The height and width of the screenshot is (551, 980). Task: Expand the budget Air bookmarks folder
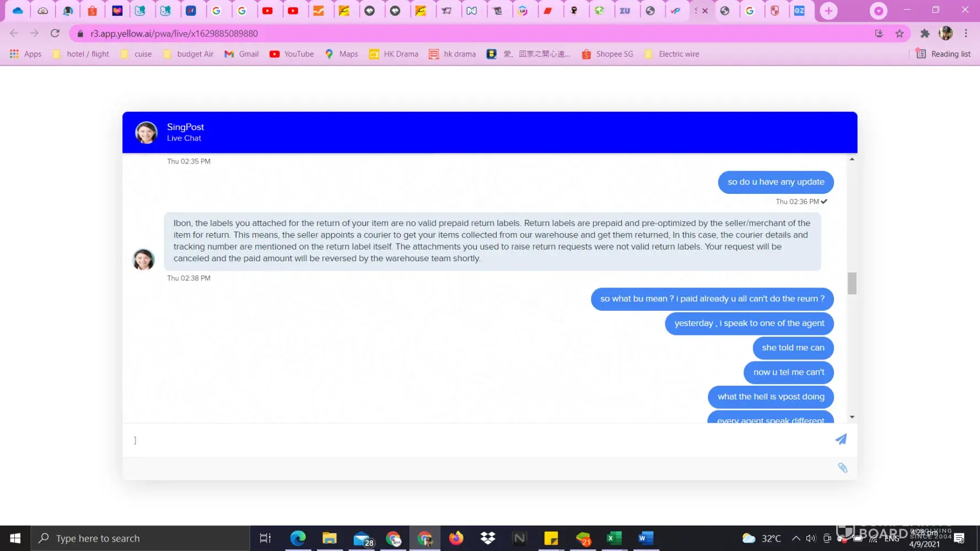click(x=189, y=54)
